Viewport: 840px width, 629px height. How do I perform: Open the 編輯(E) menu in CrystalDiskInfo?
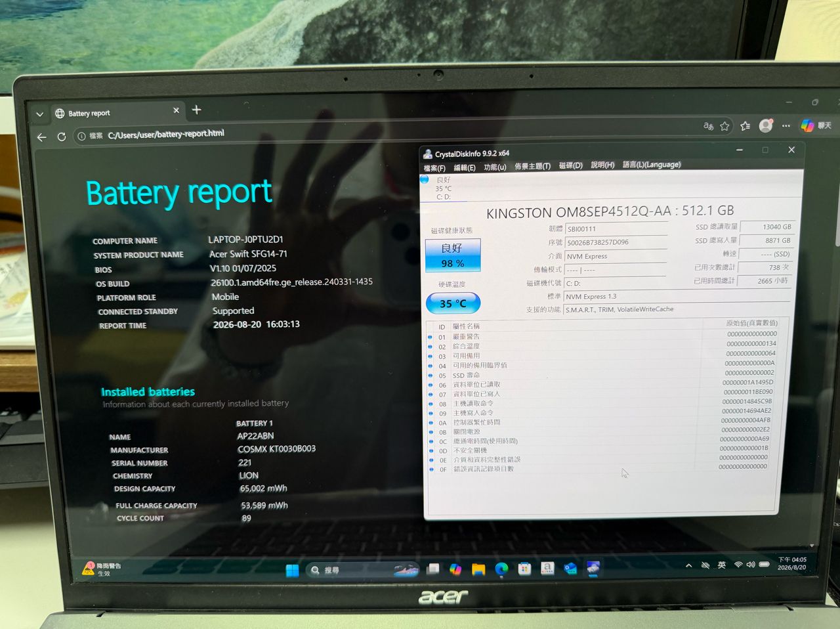click(464, 167)
